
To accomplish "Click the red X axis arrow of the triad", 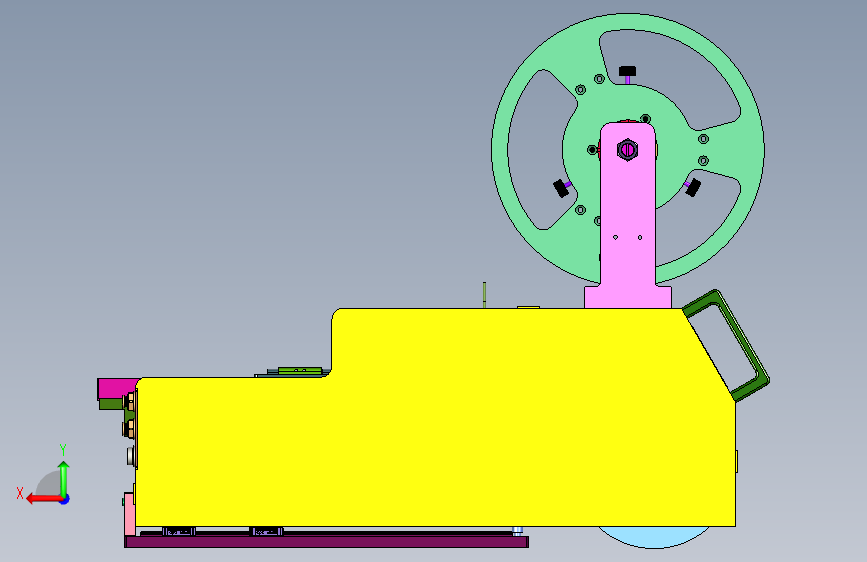I will (44, 499).
